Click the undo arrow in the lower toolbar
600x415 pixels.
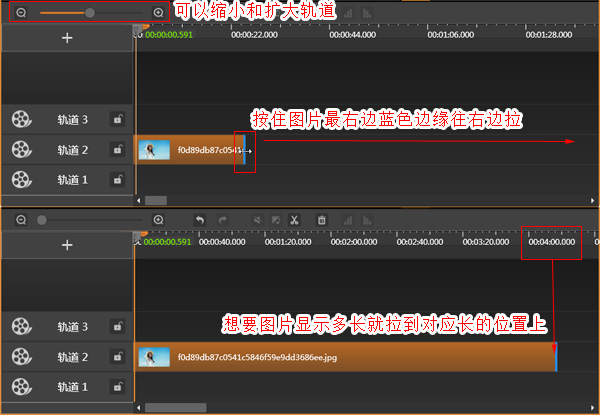coord(199,220)
